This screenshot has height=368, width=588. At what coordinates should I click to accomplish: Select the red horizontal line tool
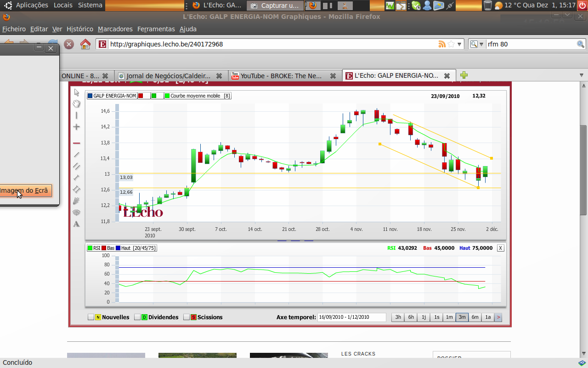[x=77, y=143]
